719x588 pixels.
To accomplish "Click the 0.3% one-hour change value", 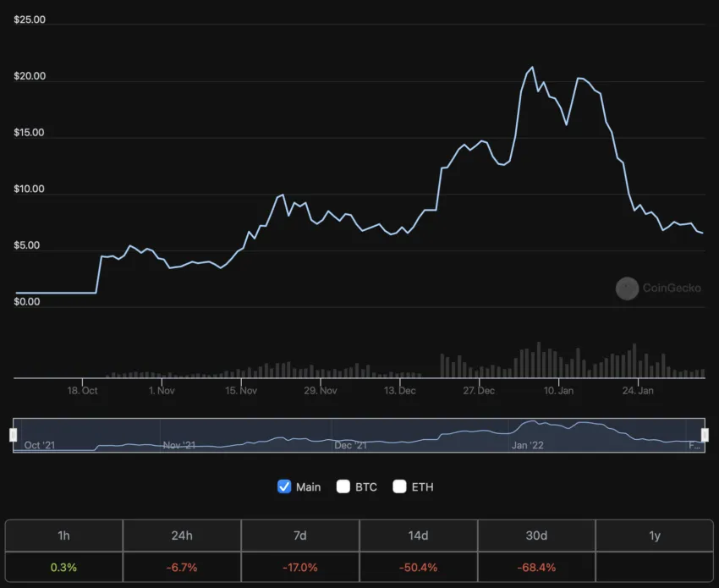I will [63, 568].
